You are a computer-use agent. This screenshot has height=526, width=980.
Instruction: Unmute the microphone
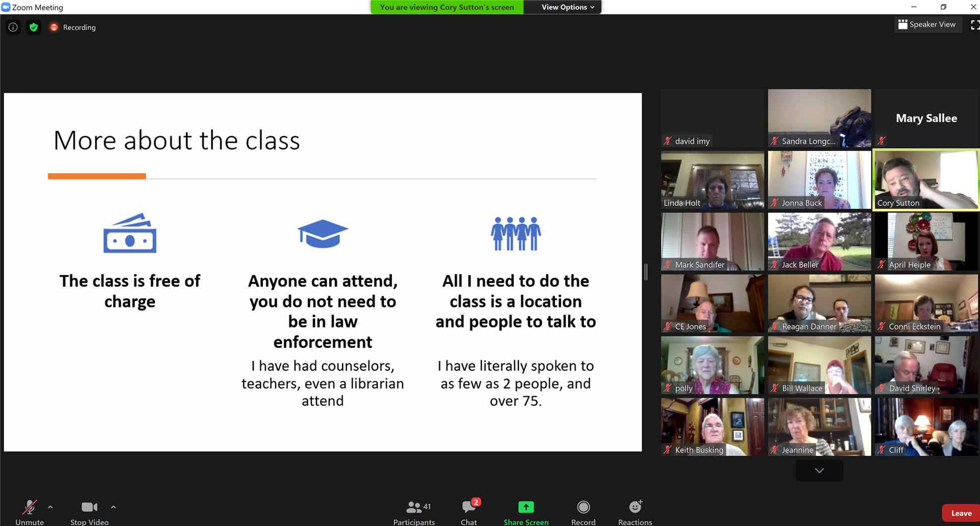[x=29, y=512]
